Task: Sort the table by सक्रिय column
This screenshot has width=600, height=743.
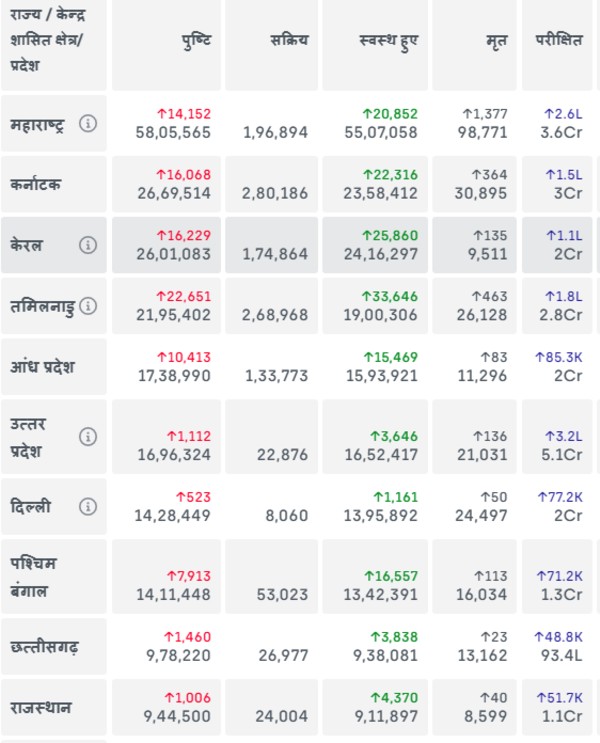Action: point(289,41)
